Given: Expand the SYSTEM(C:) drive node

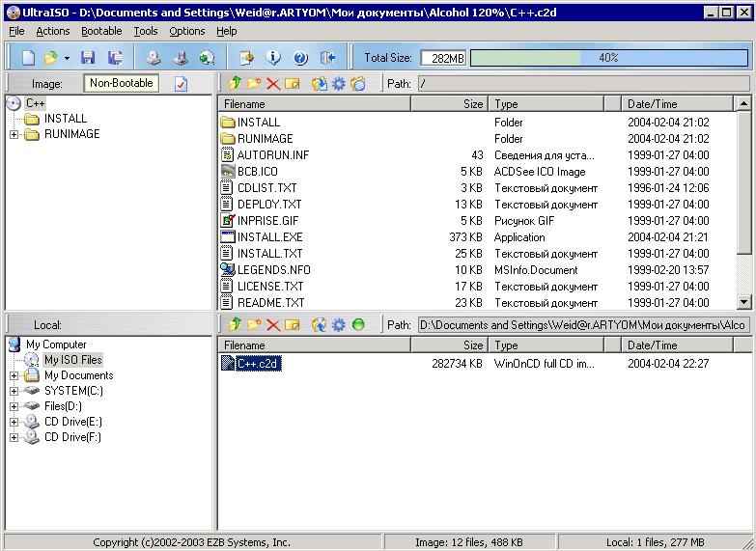Looking at the screenshot, I should 14,391.
